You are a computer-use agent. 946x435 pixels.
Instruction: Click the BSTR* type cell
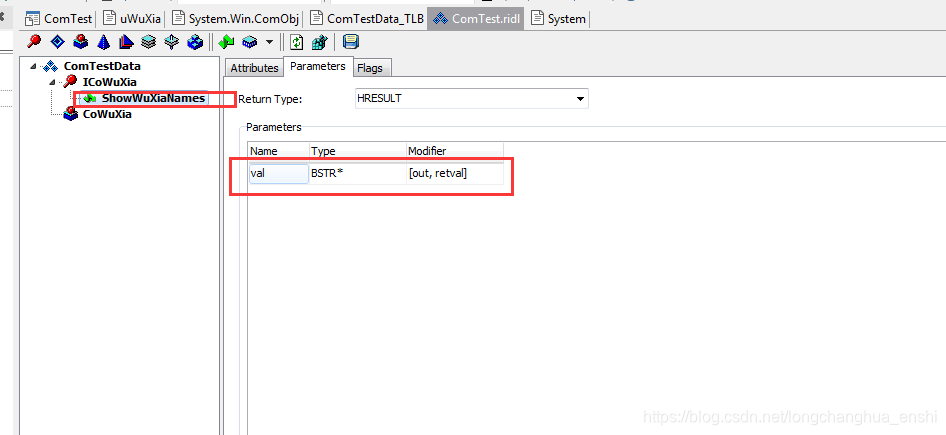pyautogui.click(x=358, y=174)
